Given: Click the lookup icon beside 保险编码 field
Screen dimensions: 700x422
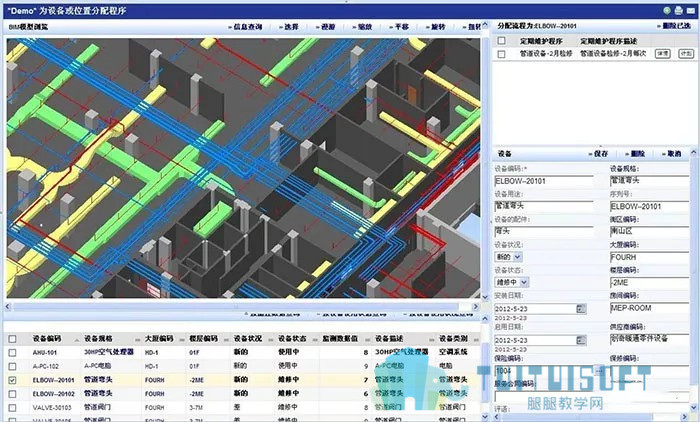Looking at the screenshot, I should 599,370.
